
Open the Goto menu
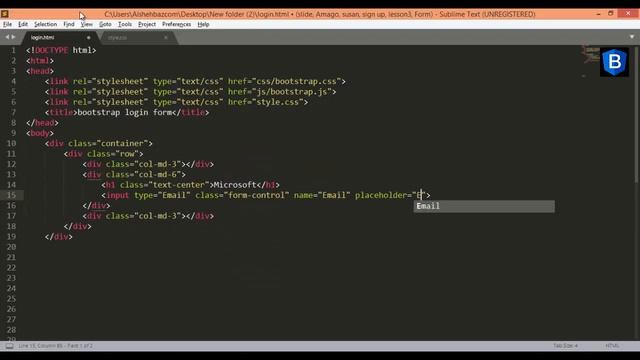click(x=105, y=24)
